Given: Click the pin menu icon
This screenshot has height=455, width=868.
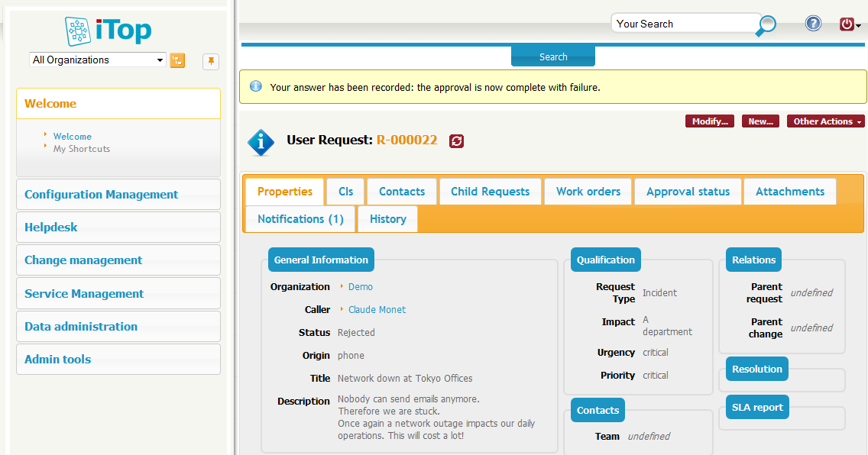Looking at the screenshot, I should [211, 61].
